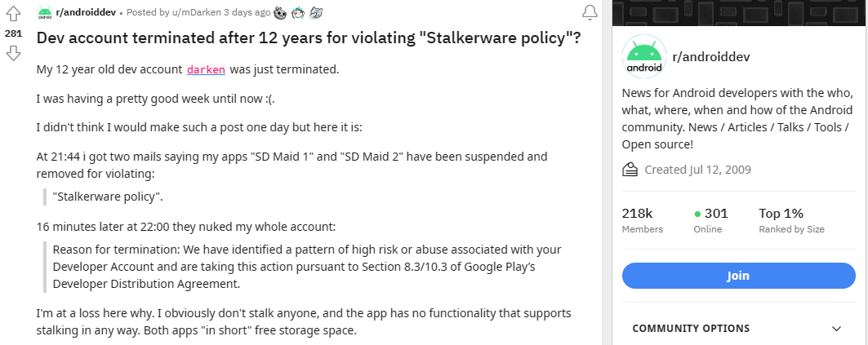
Task: Join the r/androiddev community
Action: point(737,276)
